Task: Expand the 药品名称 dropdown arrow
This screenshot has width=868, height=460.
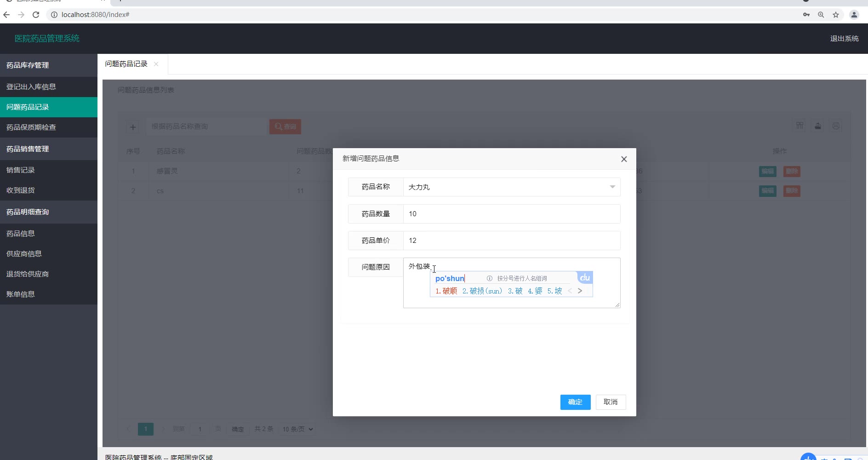Action: point(612,187)
